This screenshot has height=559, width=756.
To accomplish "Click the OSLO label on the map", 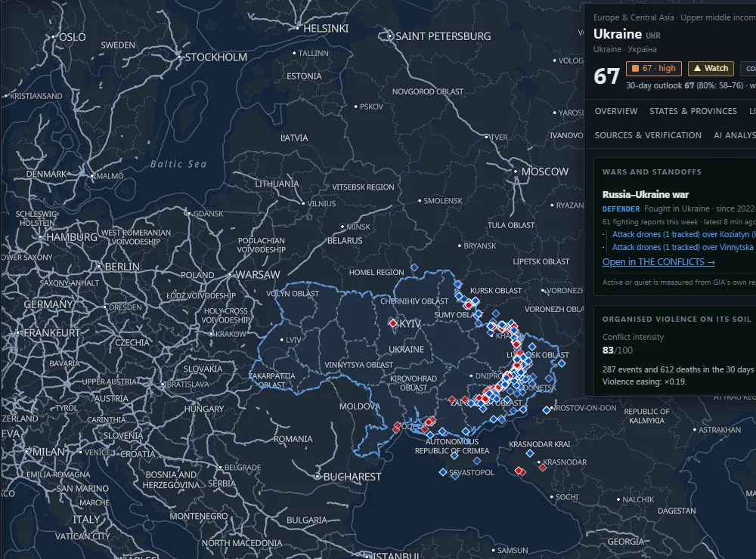I will tap(73, 37).
